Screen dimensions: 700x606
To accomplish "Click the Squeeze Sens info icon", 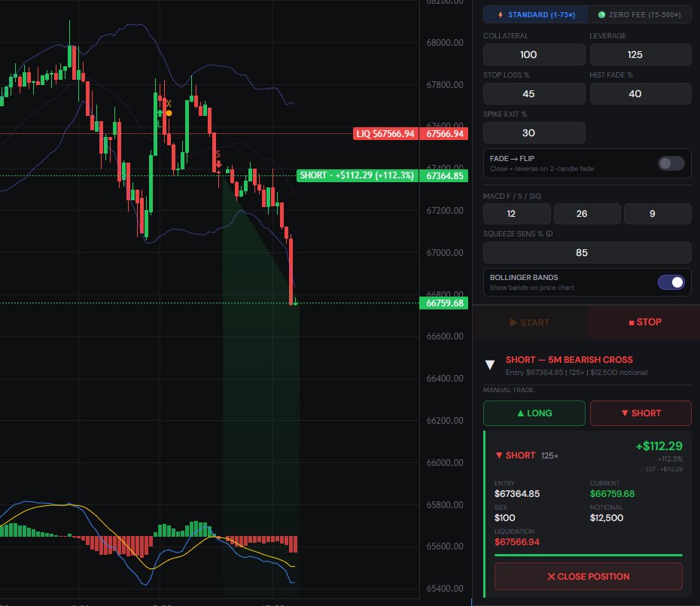I will click(x=549, y=233).
